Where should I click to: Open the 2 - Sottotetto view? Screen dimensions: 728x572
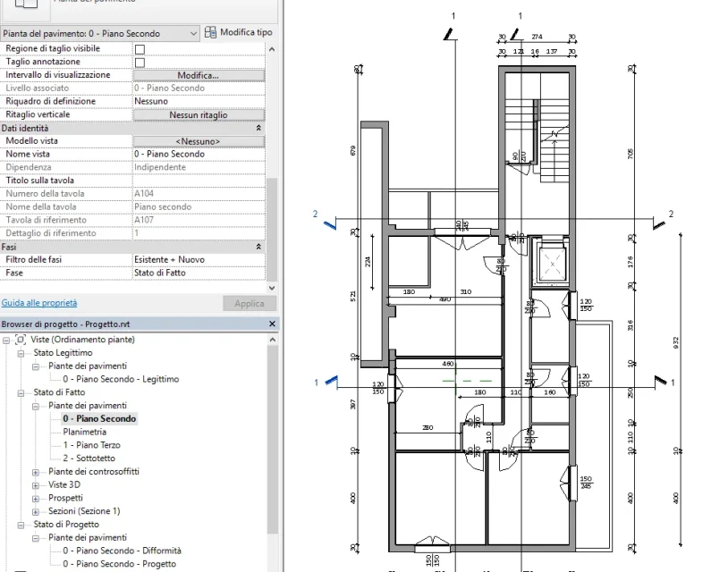pos(89,458)
